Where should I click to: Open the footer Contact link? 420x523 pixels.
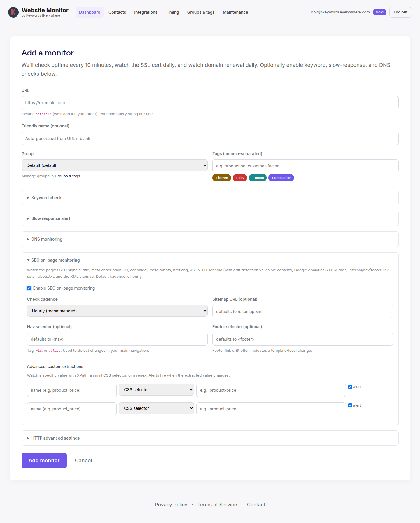pyautogui.click(x=256, y=505)
